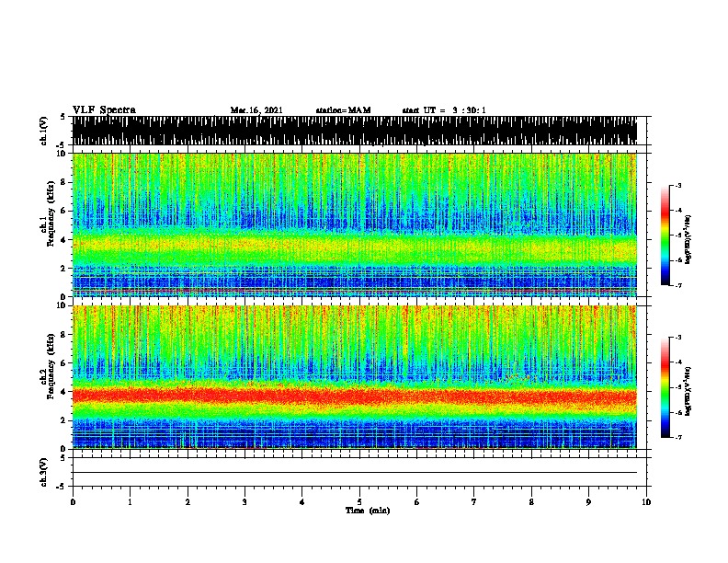Viewport: 728px width, 563px height.
Task: Select the date 'Mar.16, 2021' in header
Action: pos(256,110)
